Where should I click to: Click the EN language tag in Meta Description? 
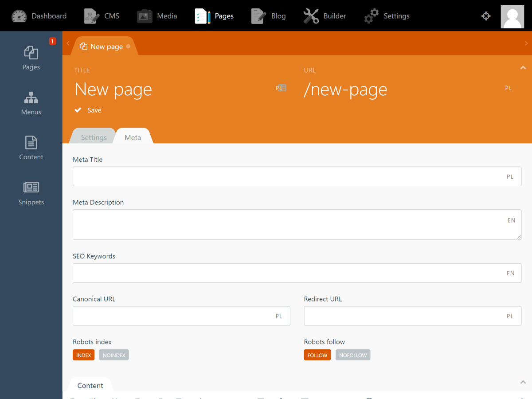pyautogui.click(x=511, y=220)
